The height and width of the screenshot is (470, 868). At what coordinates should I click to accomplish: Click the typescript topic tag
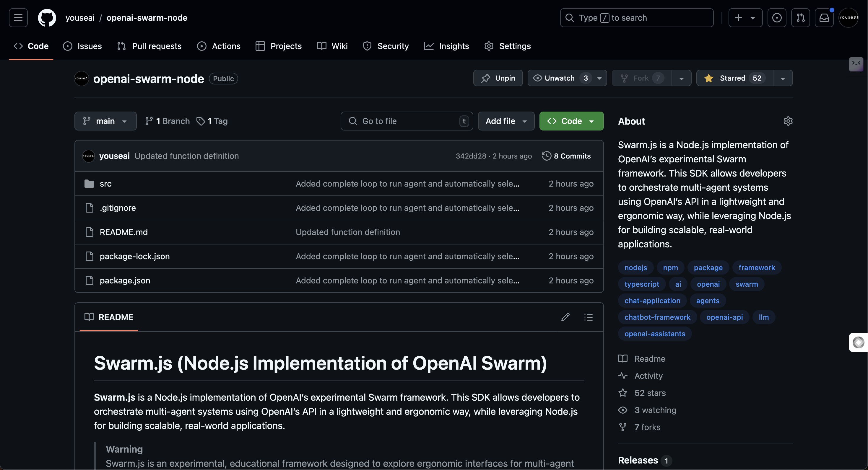click(x=641, y=284)
